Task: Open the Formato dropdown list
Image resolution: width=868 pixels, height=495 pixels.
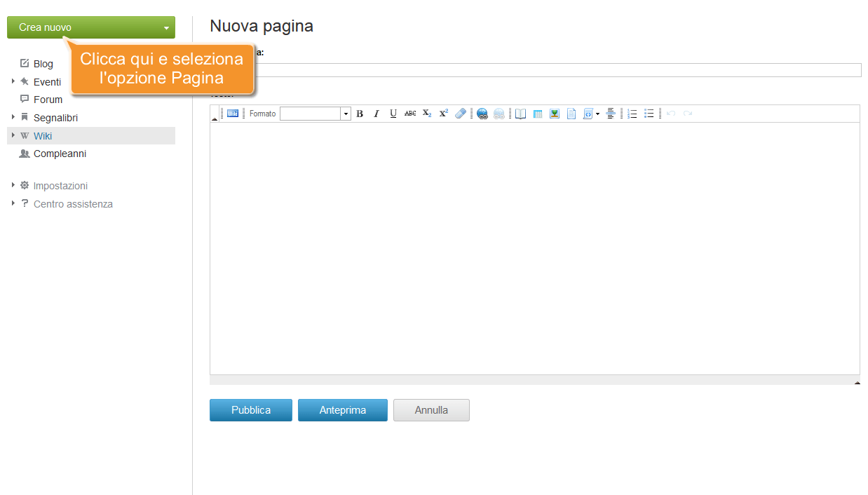Action: coord(346,114)
